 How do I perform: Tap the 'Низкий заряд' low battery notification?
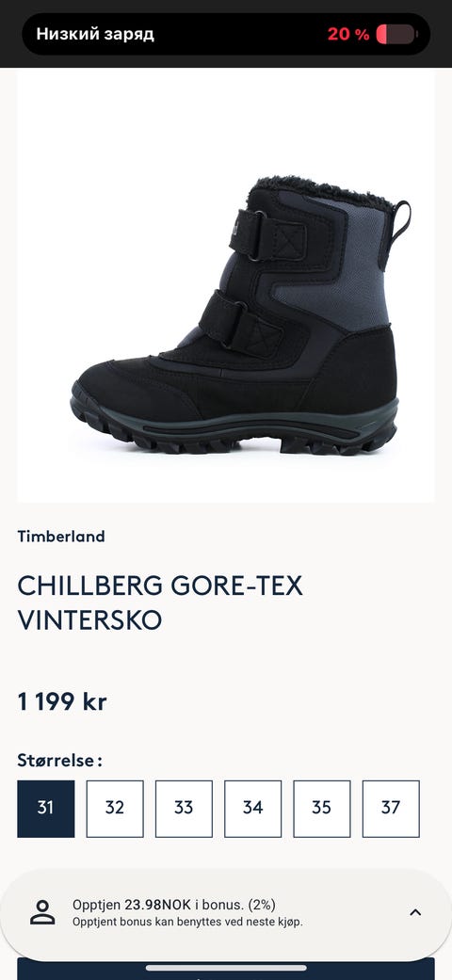[x=95, y=34]
